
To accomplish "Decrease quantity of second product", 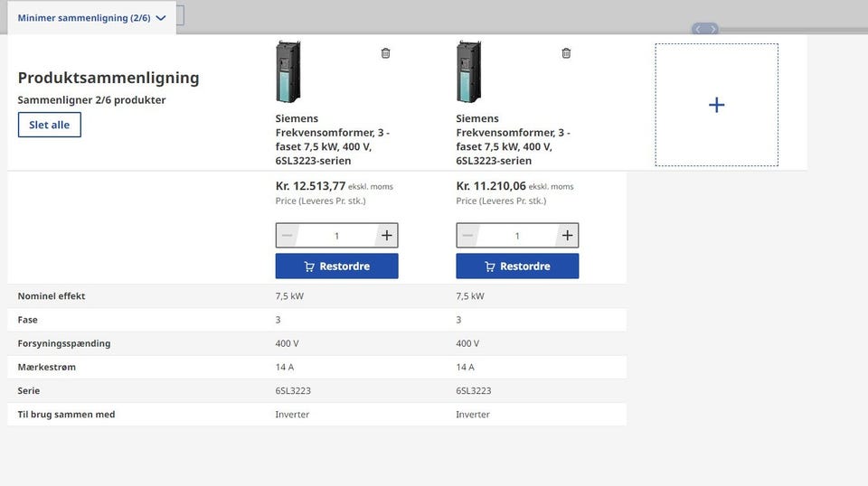I will (x=468, y=236).
